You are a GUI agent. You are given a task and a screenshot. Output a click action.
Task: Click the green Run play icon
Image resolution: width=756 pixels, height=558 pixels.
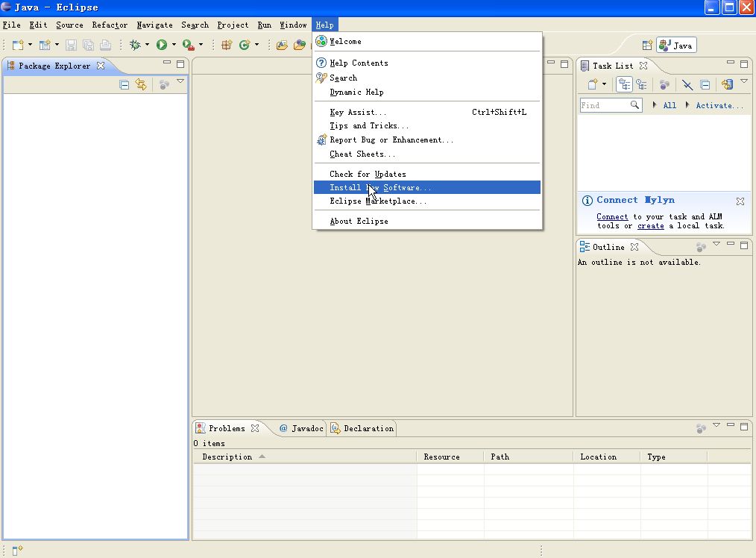(162, 45)
